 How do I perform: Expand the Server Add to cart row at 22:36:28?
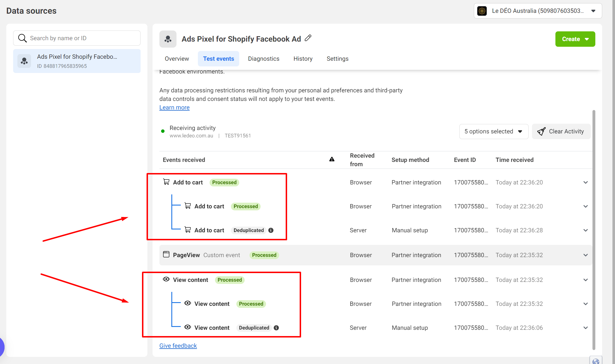tap(586, 230)
